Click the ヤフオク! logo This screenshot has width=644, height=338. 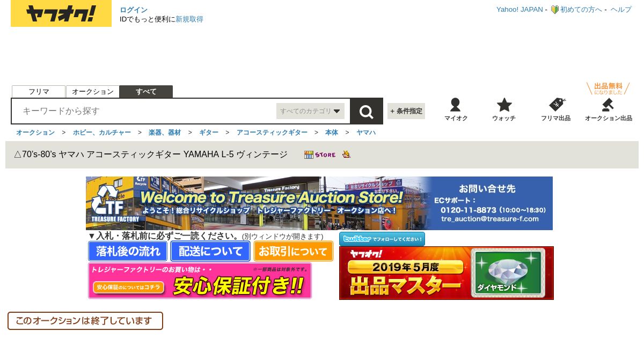point(61,13)
